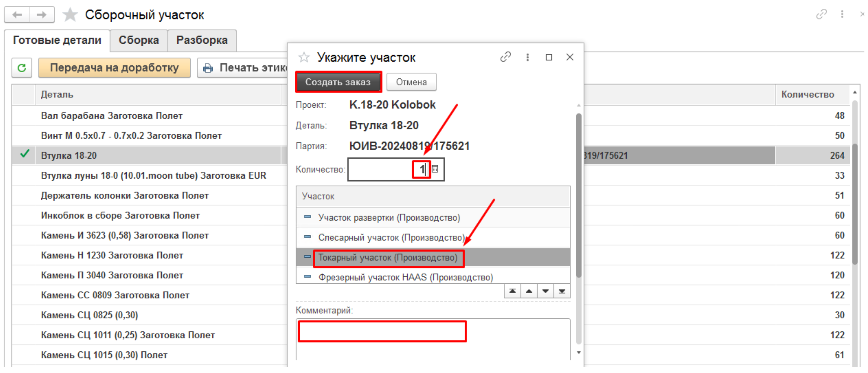Open calculator icon in Количество field
The image size is (868, 373).
pyautogui.click(x=435, y=169)
